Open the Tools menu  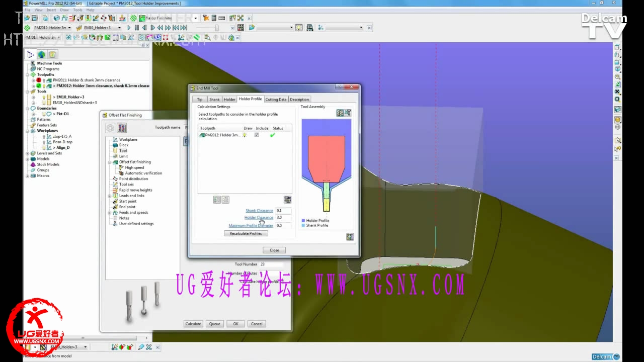point(77,10)
